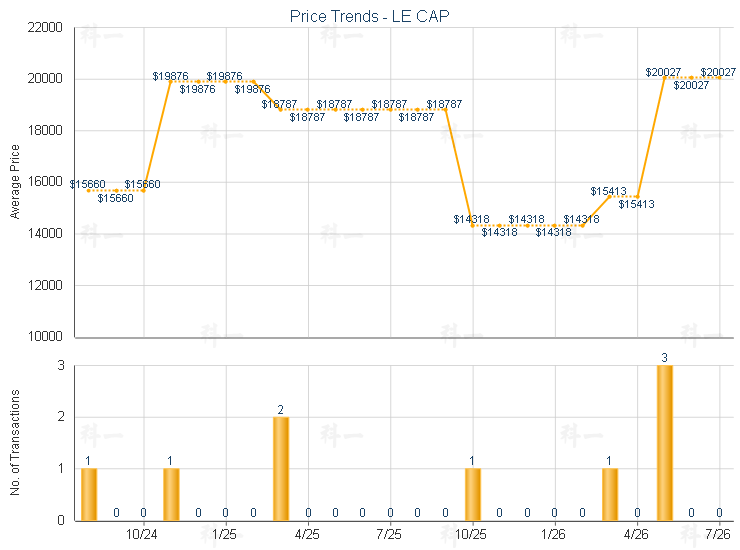Image resolution: width=740 pixels, height=550 pixels.
Task: Click the first bar at the chart's left edge
Action: [x=89, y=495]
